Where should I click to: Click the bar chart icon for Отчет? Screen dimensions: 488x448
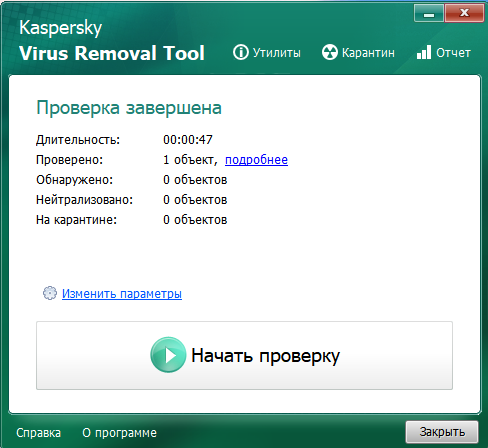424,52
